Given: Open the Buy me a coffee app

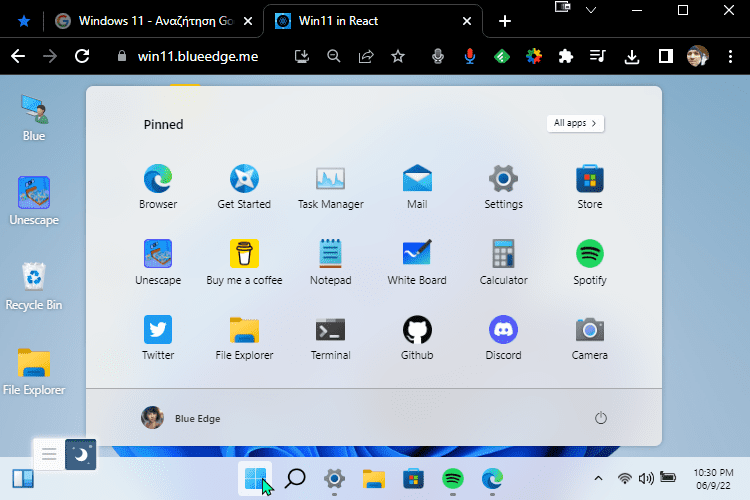Looking at the screenshot, I should pyautogui.click(x=244, y=262).
